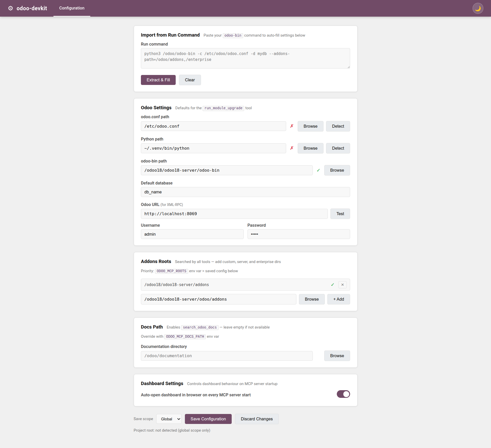
Task: Click the Password field
Action: pos(298,234)
